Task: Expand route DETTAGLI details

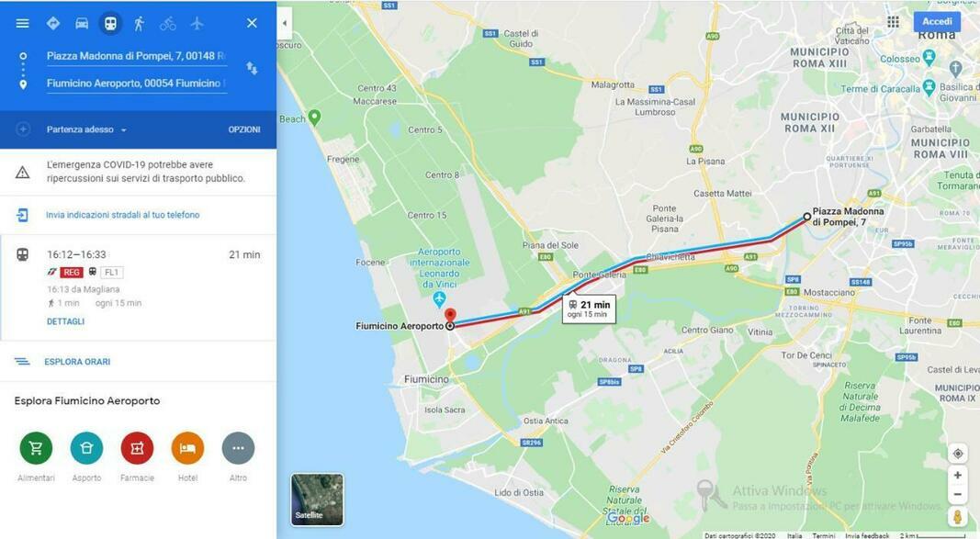Action: (x=65, y=321)
